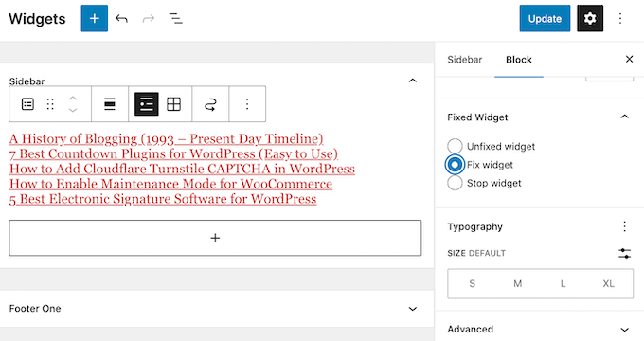644x341 pixels.
Task: Click the block drag handle icon
Action: (50, 104)
